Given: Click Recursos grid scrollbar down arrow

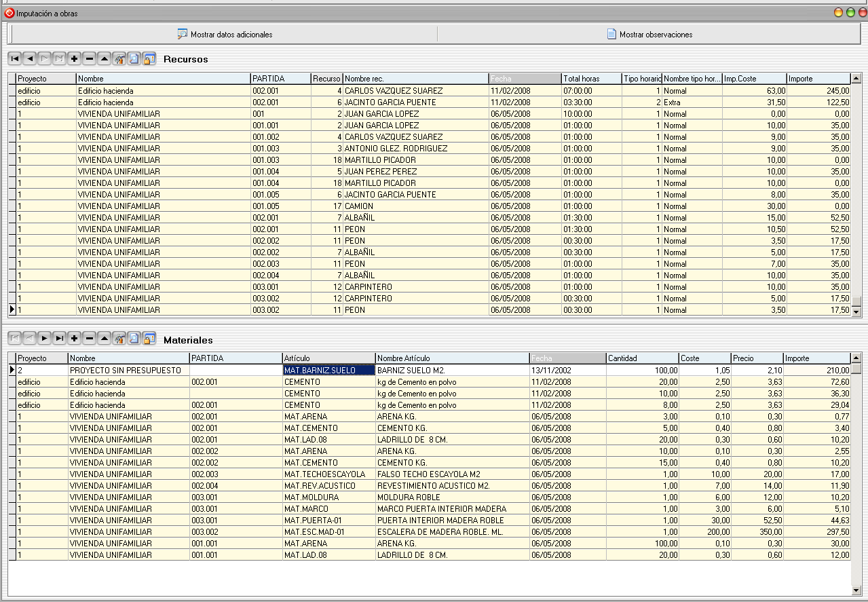Looking at the screenshot, I should pos(856,312).
